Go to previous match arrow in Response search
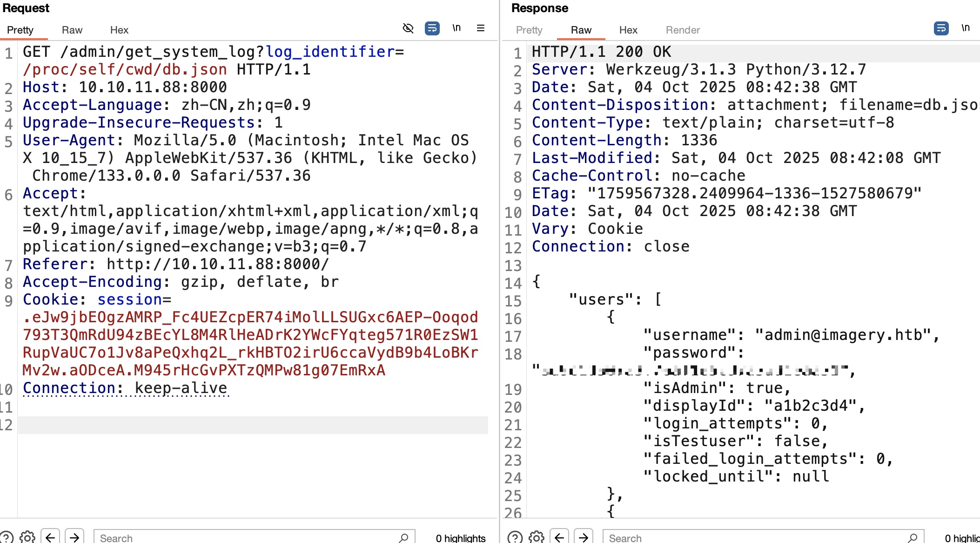The image size is (980, 543). point(559,537)
